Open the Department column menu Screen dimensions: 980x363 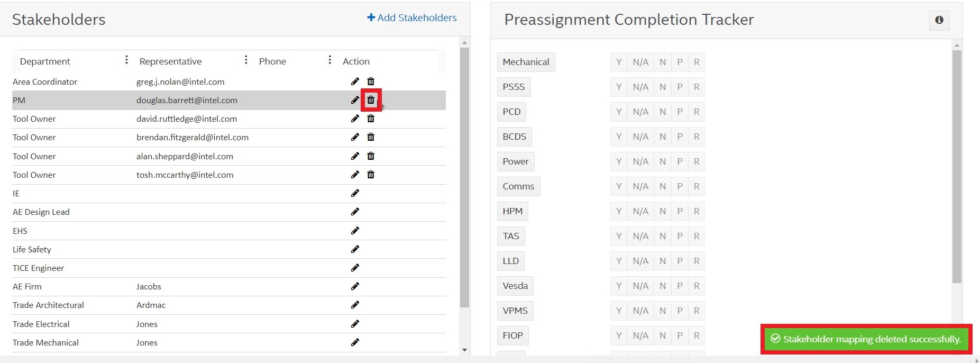click(126, 60)
